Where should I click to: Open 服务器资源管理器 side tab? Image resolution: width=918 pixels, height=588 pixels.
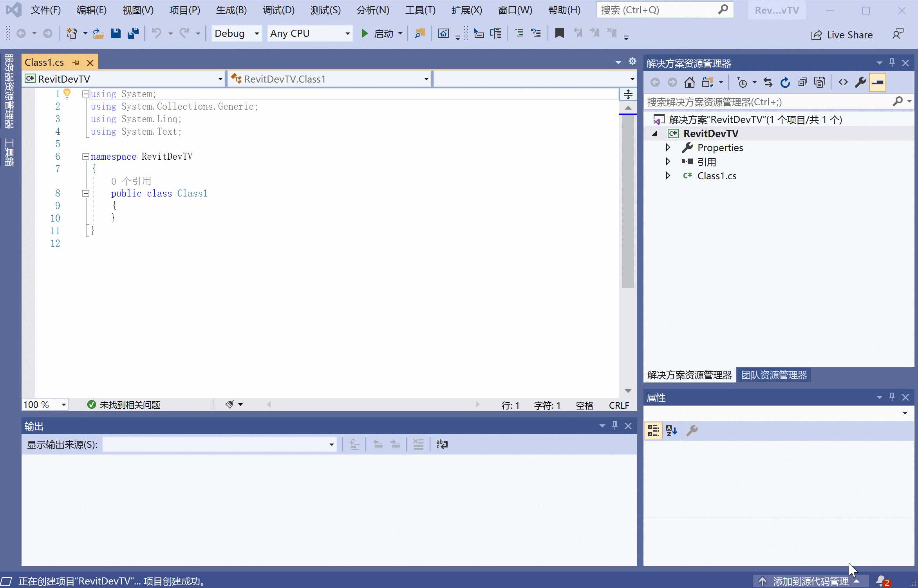9,91
